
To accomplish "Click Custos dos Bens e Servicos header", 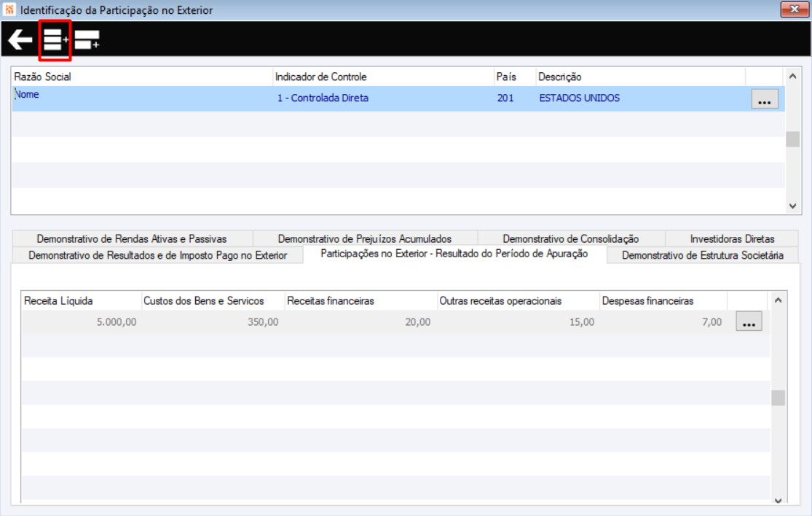I will coord(213,301).
